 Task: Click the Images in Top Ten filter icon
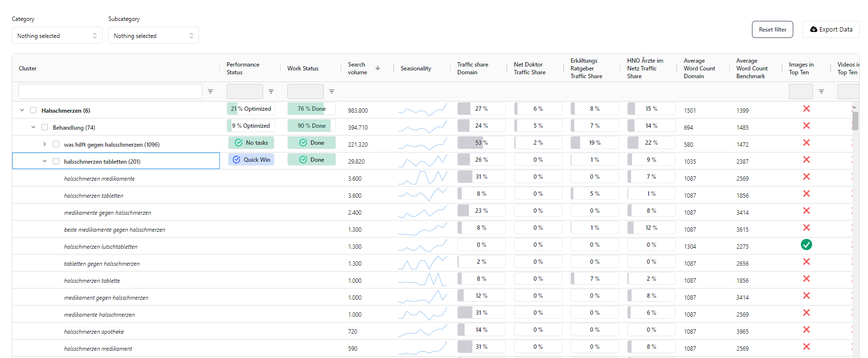pos(821,91)
